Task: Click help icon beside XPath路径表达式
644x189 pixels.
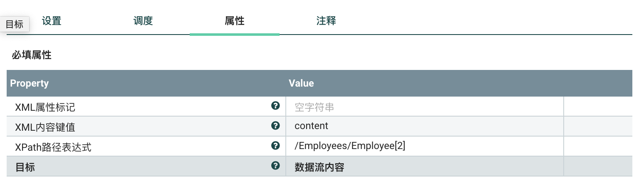Action: tap(275, 145)
